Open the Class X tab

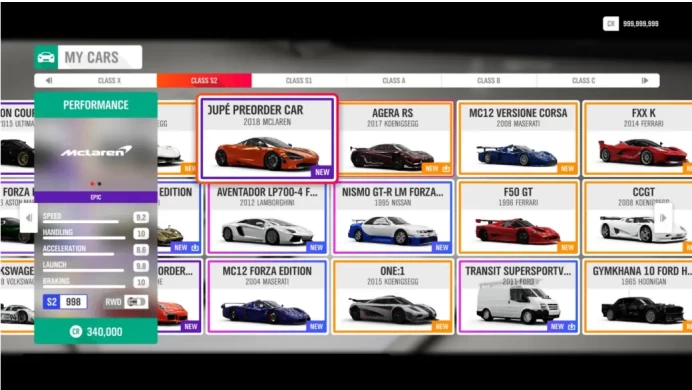pos(109,81)
